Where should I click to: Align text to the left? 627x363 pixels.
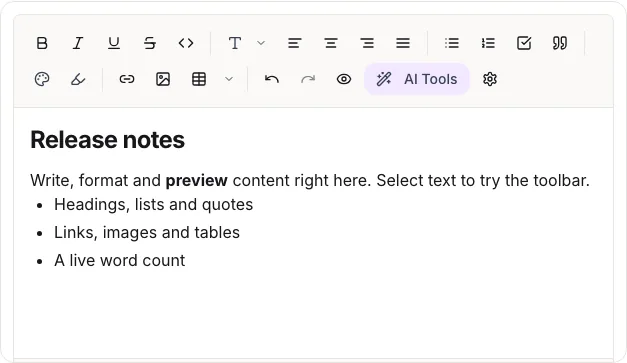(x=295, y=43)
